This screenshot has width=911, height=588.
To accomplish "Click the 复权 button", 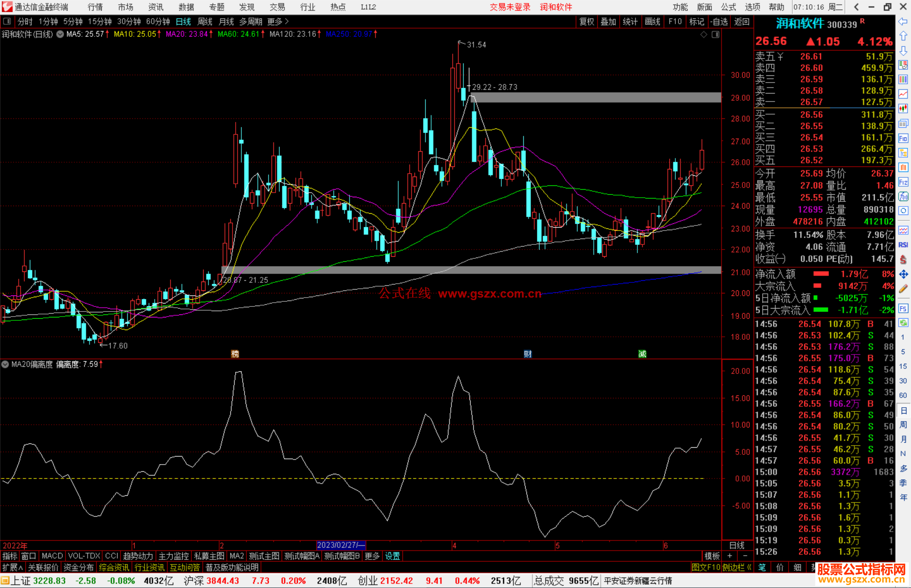I will click(586, 21).
